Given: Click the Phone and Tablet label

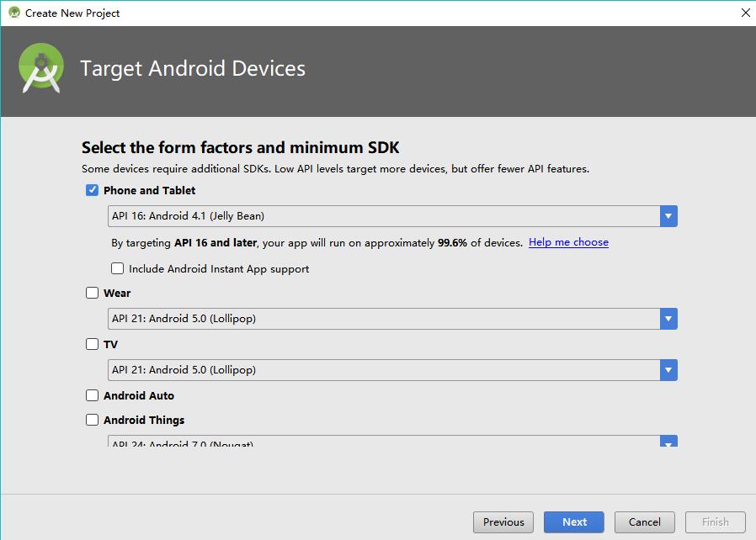Looking at the screenshot, I should coord(149,191).
